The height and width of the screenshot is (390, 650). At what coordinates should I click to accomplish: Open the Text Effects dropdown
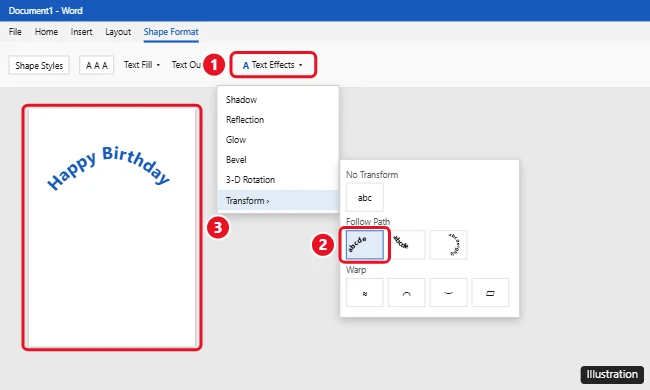click(273, 65)
